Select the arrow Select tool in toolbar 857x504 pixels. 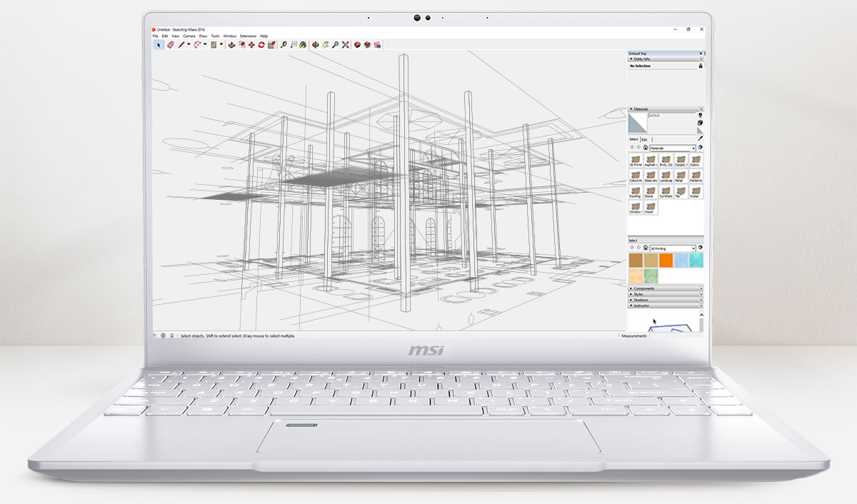click(x=159, y=44)
